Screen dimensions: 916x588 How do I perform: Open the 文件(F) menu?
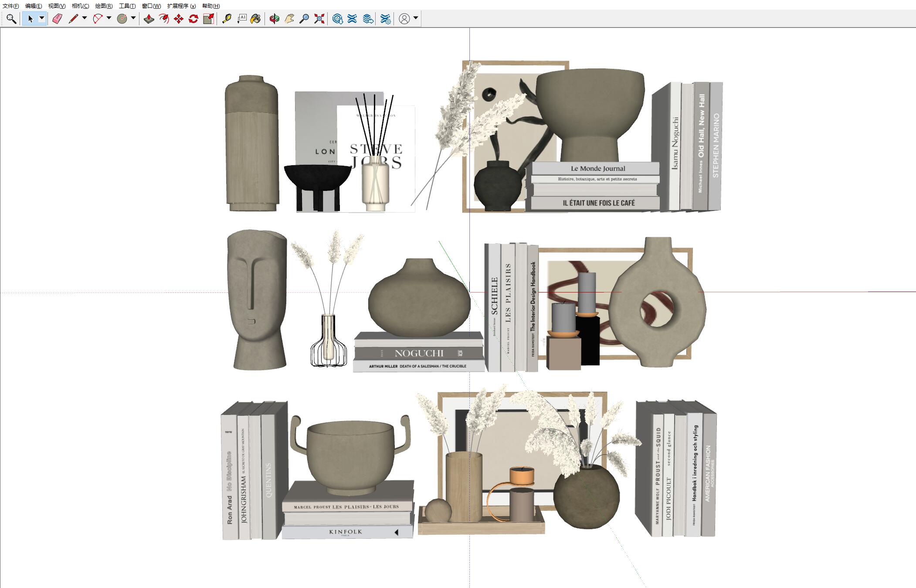point(11,6)
